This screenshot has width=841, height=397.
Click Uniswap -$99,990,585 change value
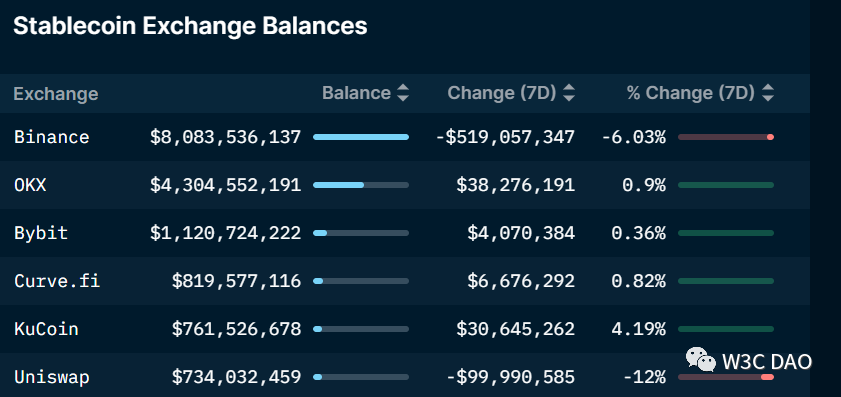coord(511,377)
